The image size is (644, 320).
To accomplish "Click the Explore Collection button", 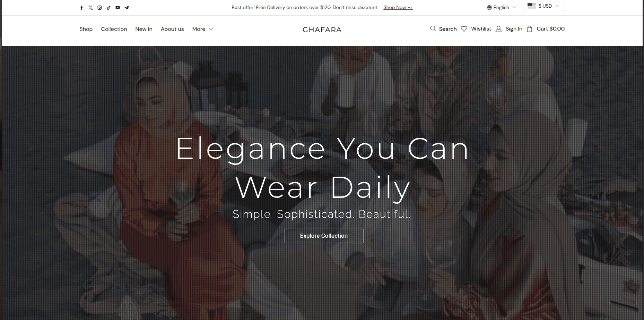I will click(x=324, y=236).
